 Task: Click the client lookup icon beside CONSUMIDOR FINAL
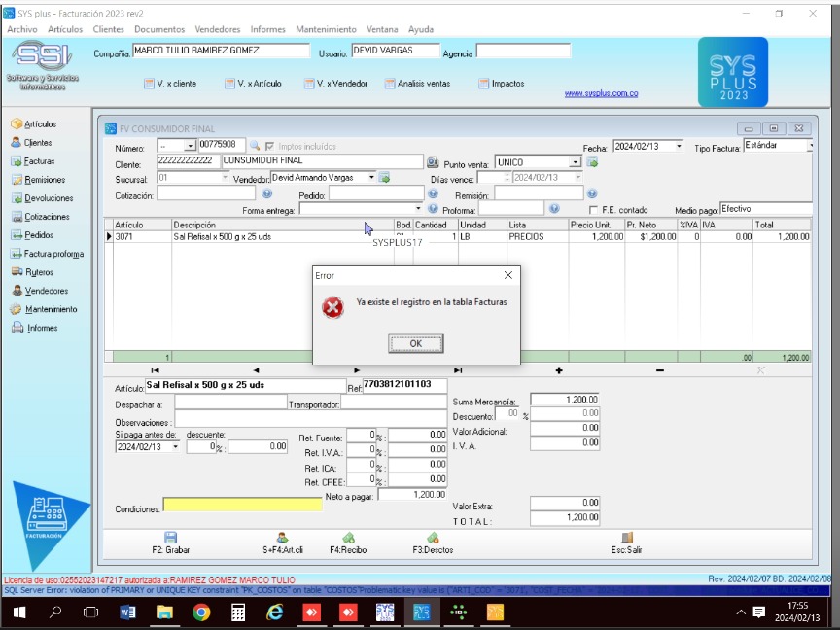tap(433, 161)
